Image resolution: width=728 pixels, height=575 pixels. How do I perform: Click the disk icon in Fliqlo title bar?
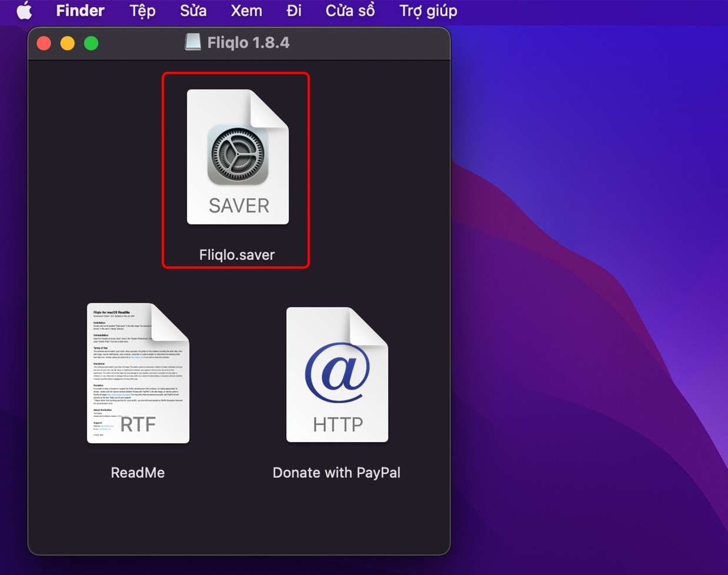pyautogui.click(x=193, y=42)
